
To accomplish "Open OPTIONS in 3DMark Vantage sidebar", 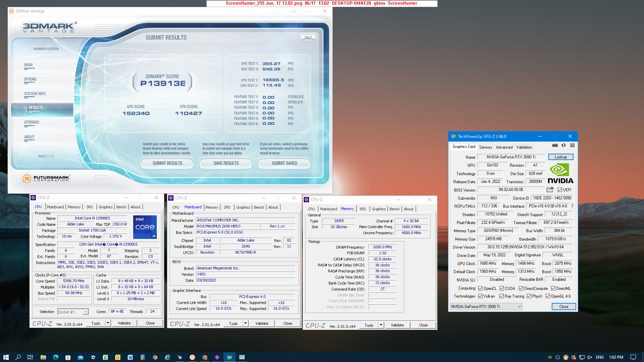I will pyautogui.click(x=30, y=80).
